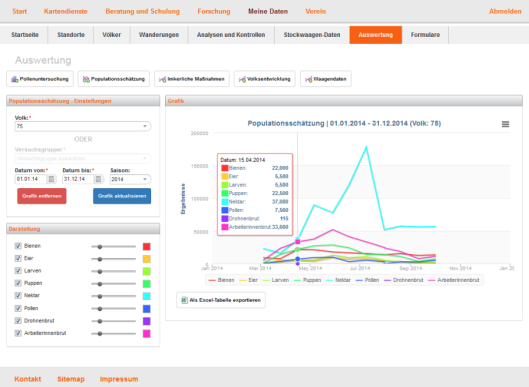Open the Forschung menu item
Image resolution: width=529 pixels, height=387 pixels.
point(214,11)
